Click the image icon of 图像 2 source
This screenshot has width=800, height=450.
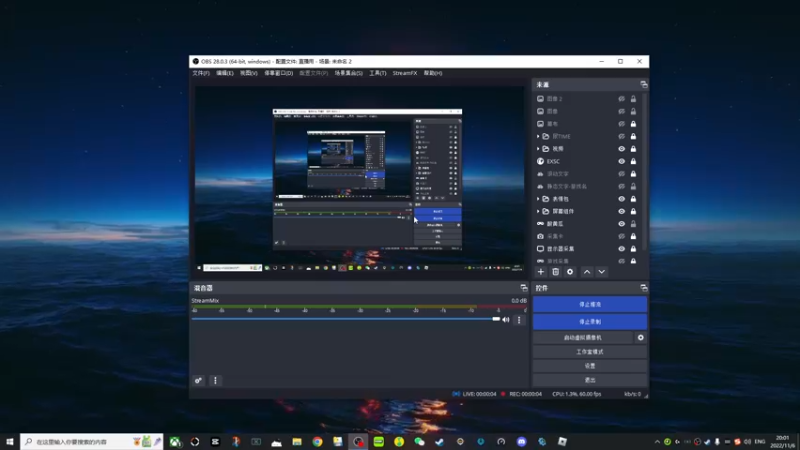(x=540, y=98)
